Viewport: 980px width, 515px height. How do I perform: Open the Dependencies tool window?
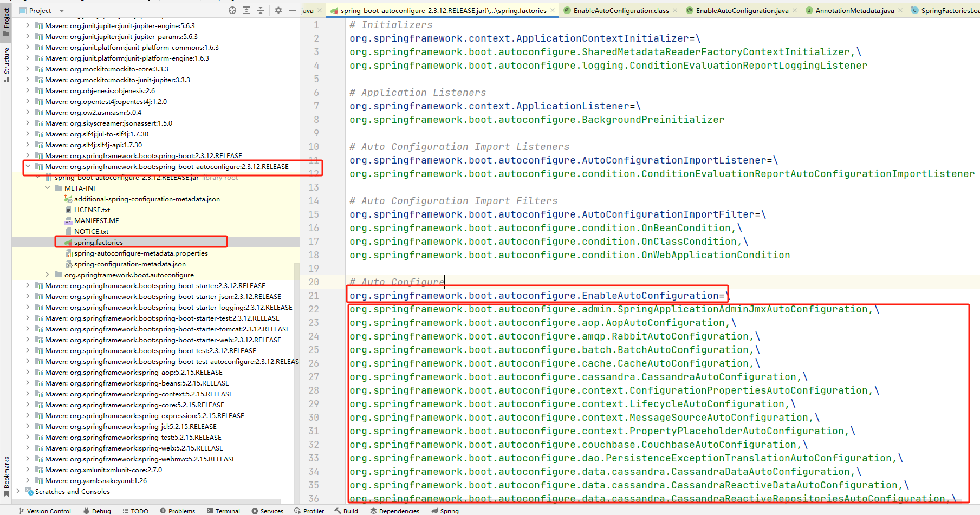[395, 511]
